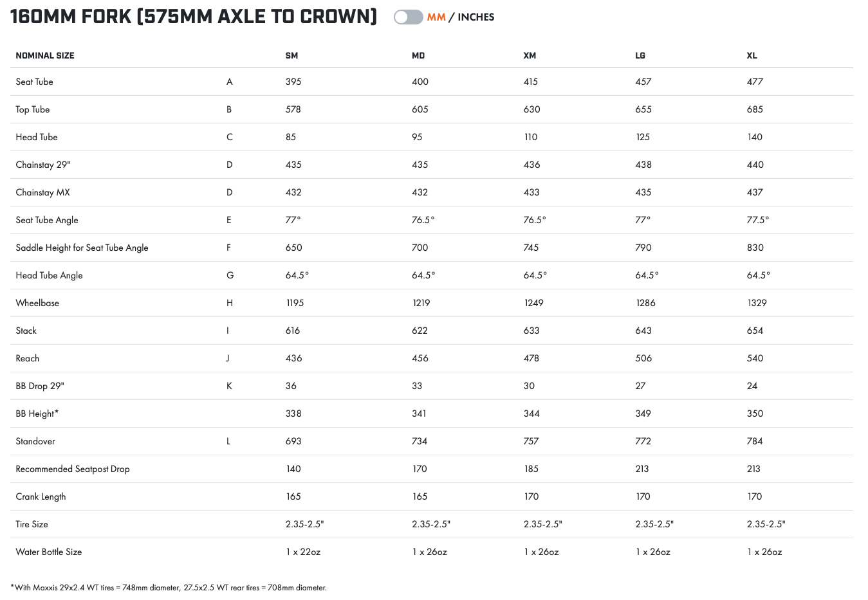The height and width of the screenshot is (600, 868).
Task: Choose the LG size column header
Action: (640, 55)
